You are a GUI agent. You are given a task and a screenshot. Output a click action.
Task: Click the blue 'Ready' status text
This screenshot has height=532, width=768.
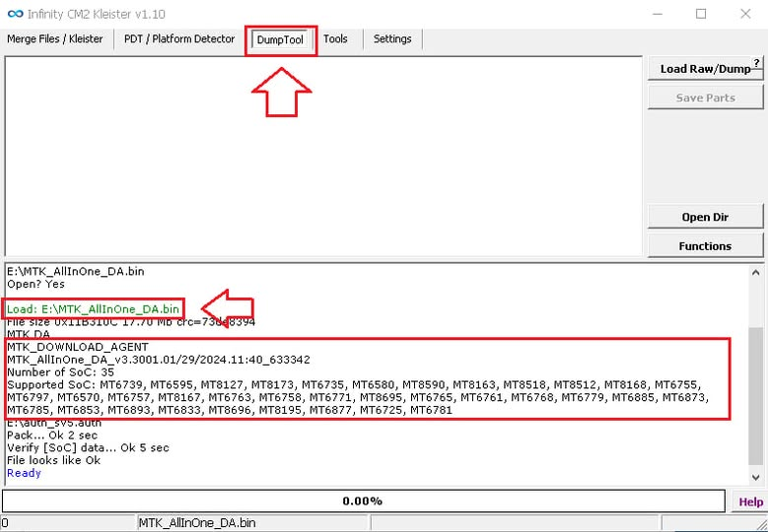[x=24, y=473]
